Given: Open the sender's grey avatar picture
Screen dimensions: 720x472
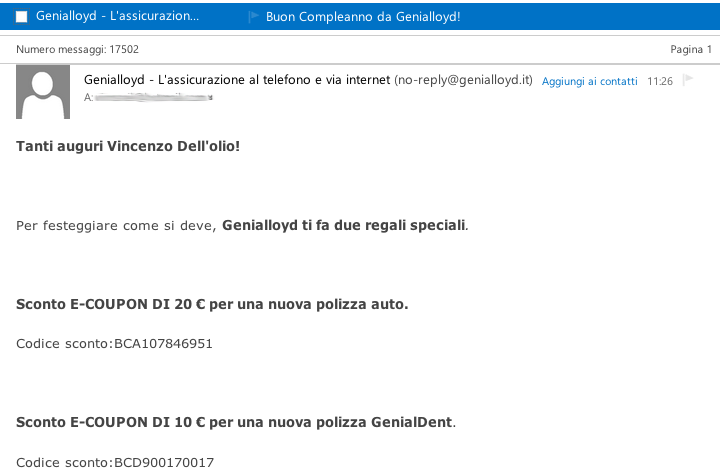Looking at the screenshot, I should 43,92.
